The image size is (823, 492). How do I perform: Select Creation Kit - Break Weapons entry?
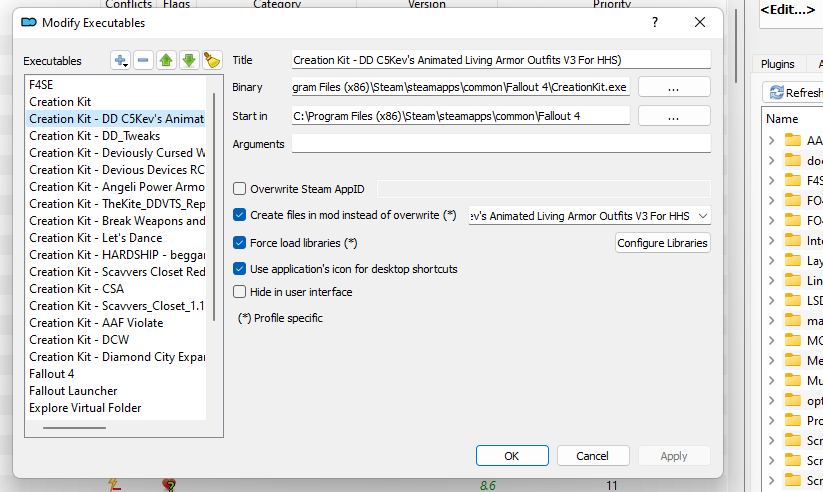tap(115, 221)
